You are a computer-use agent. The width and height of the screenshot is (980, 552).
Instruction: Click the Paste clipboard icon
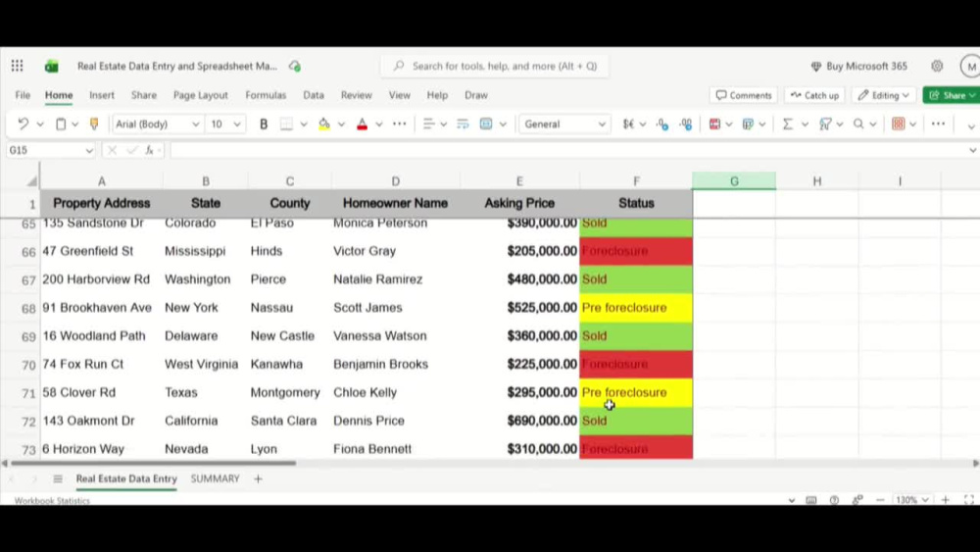(x=61, y=124)
